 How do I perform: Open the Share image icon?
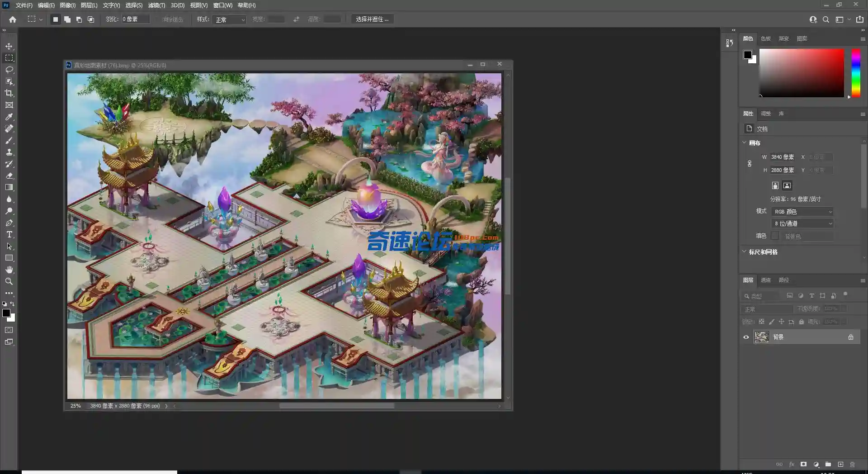point(859,19)
